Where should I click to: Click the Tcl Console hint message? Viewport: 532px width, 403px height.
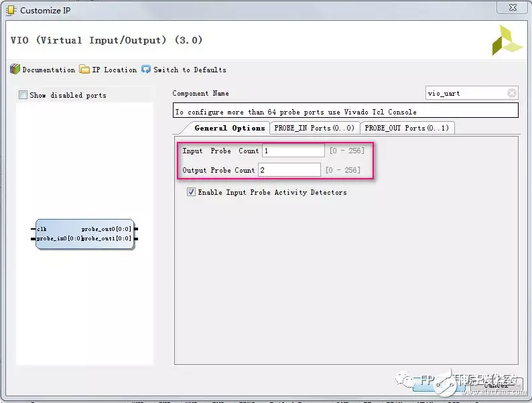(x=345, y=111)
